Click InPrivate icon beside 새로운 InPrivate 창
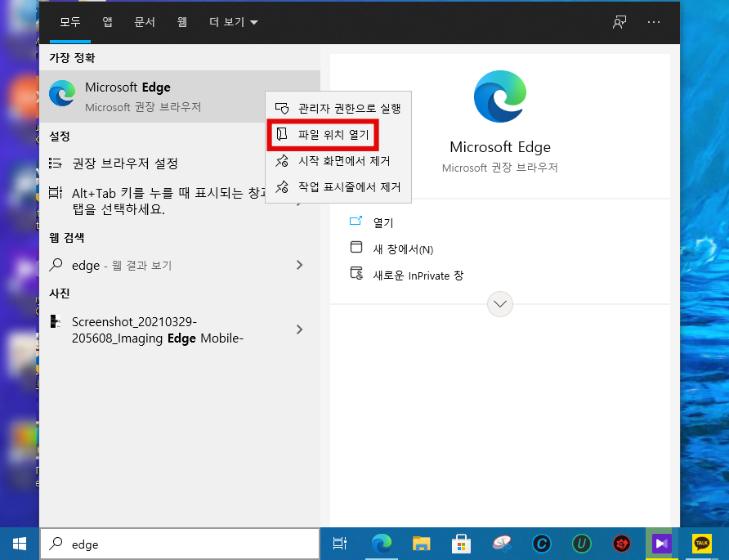729x560 pixels. click(356, 273)
